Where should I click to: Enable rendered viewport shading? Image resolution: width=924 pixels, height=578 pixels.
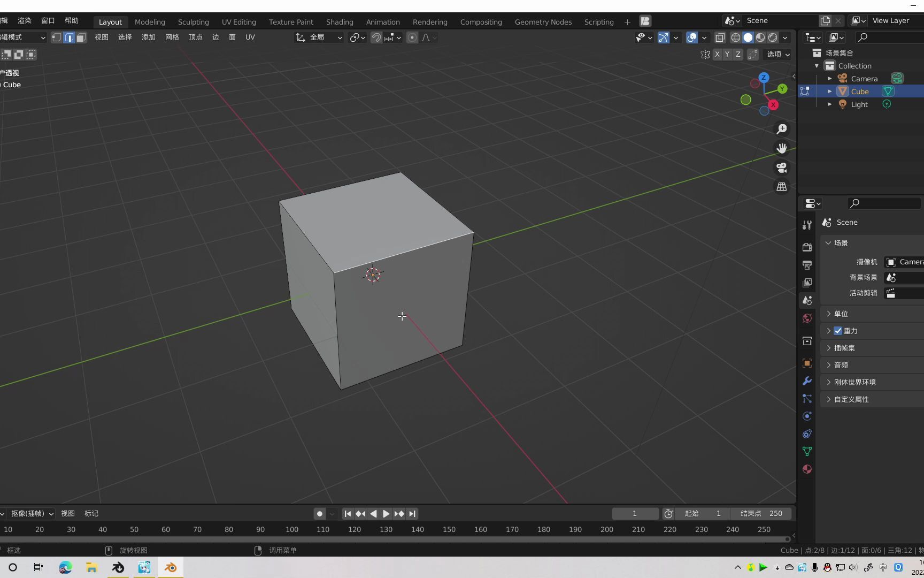[x=773, y=37]
